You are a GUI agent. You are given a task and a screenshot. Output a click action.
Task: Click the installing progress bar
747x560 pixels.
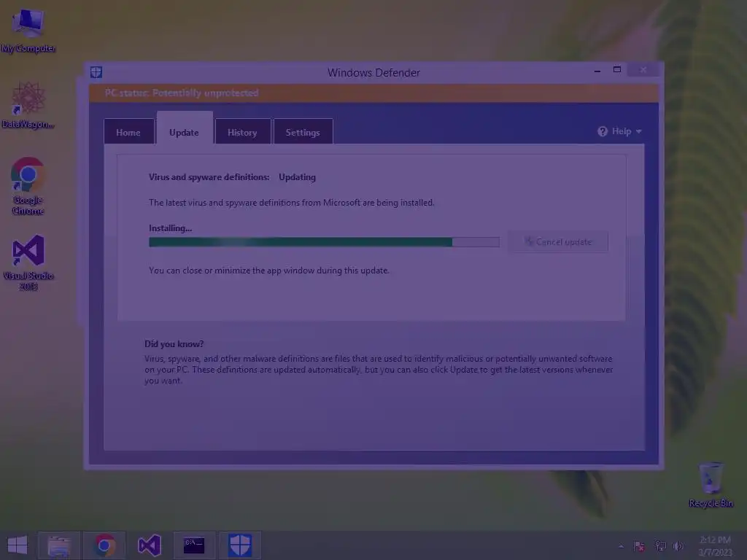(x=324, y=242)
